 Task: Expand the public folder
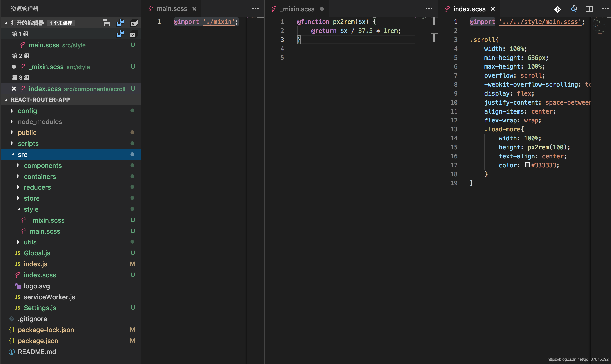[12, 132]
